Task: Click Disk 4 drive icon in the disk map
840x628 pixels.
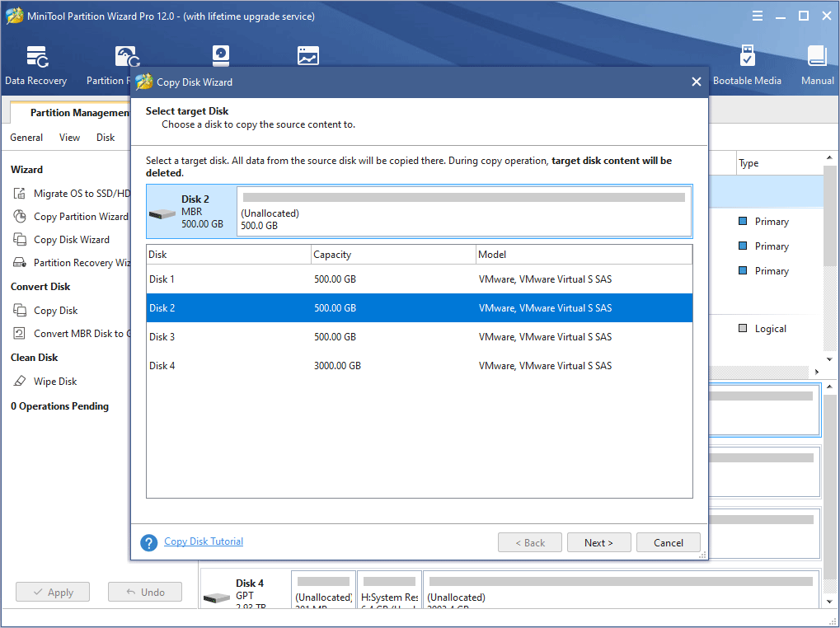Action: (x=217, y=598)
